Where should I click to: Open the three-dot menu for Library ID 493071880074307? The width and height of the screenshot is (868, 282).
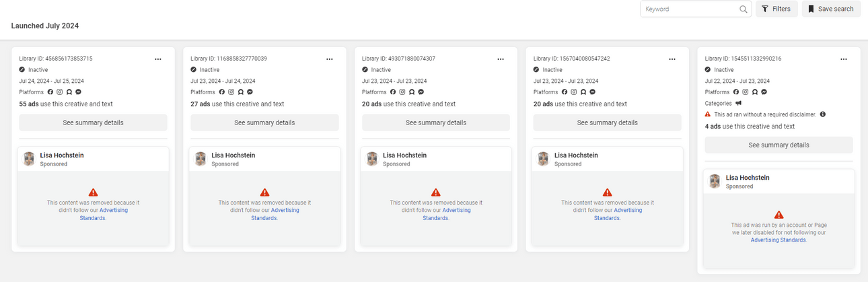click(x=501, y=59)
